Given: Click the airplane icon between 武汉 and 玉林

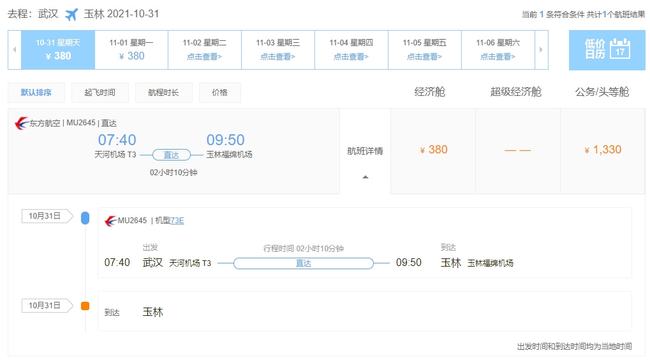Looking at the screenshot, I should click(71, 15).
